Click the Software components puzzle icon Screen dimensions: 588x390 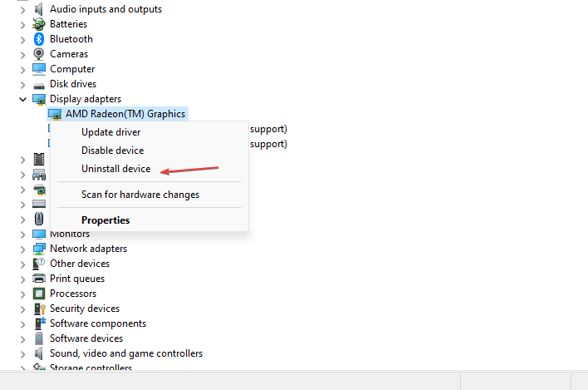click(39, 323)
